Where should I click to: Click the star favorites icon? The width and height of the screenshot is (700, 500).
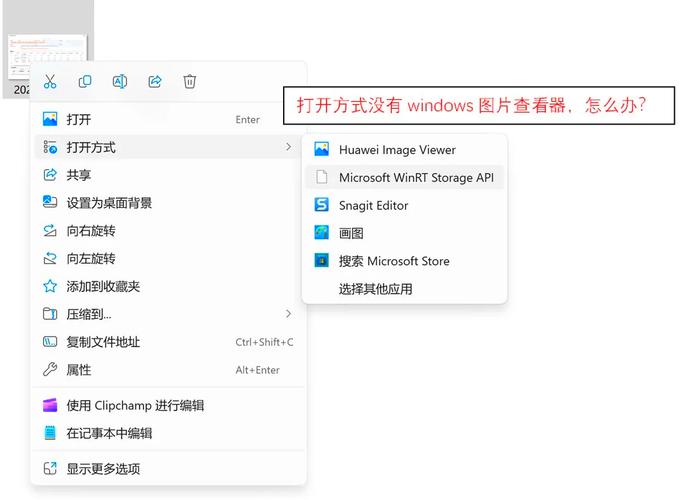pyautogui.click(x=50, y=286)
